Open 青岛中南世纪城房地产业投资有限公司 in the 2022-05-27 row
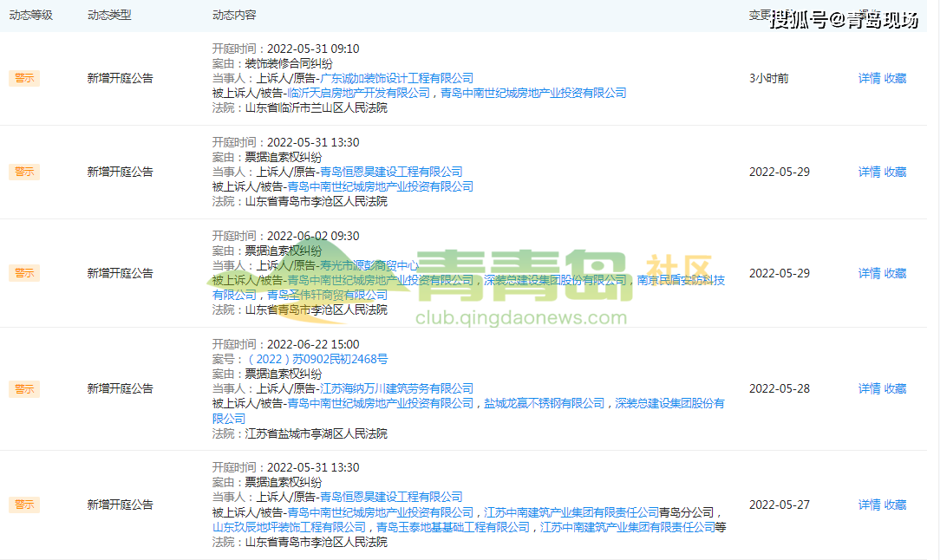Viewport: 940px width, 560px height. point(380,512)
